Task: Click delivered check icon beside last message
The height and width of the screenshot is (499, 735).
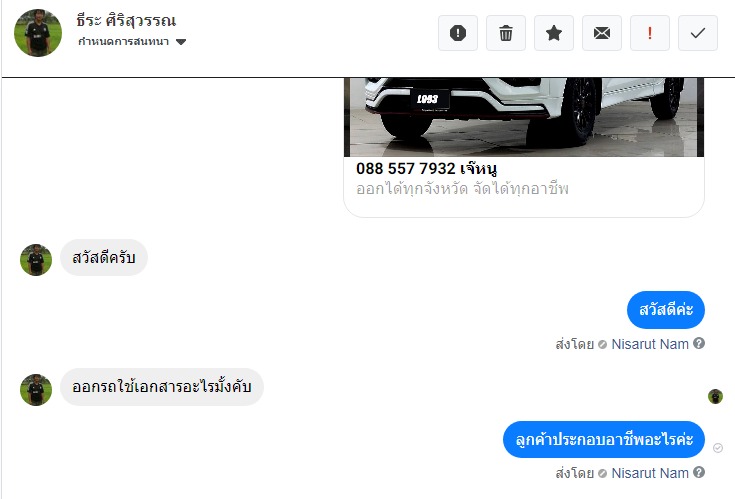Action: [x=718, y=448]
